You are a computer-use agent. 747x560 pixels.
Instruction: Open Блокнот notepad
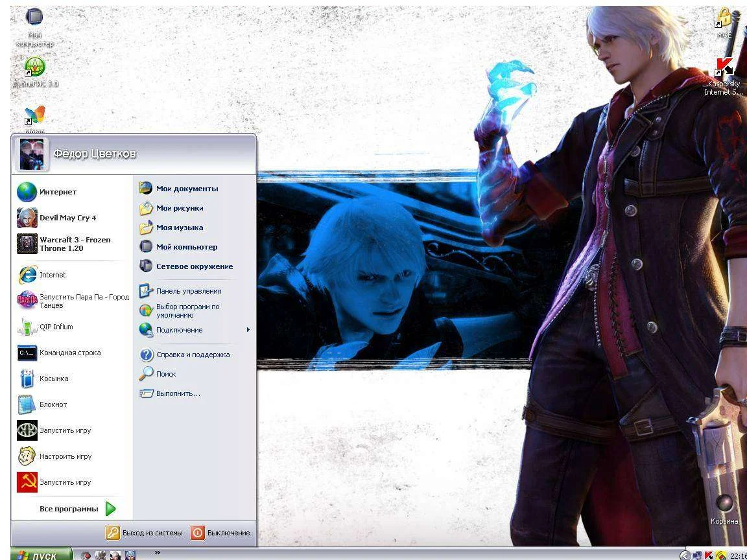pyautogui.click(x=73, y=404)
